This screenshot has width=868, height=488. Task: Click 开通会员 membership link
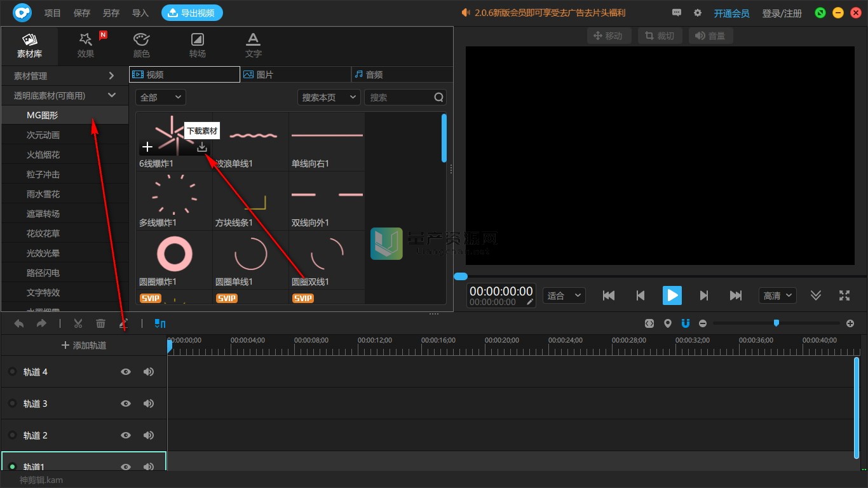coord(731,13)
